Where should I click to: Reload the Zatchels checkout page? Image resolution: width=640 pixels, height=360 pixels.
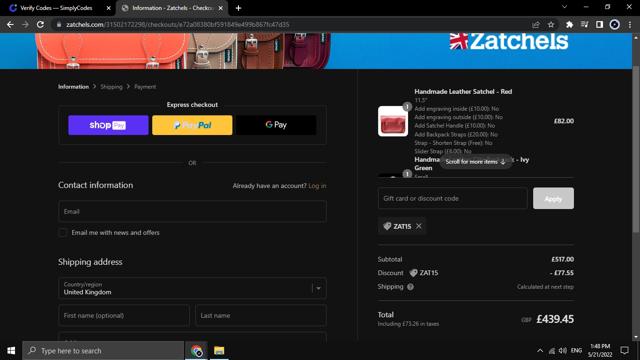point(40,24)
